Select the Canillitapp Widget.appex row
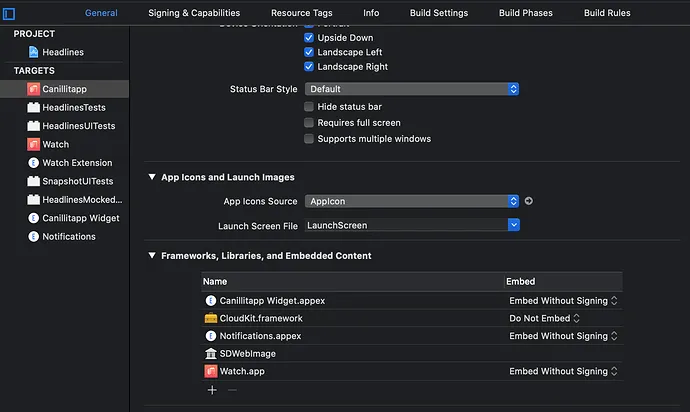Image resolution: width=690 pixels, height=412 pixels. (x=272, y=300)
